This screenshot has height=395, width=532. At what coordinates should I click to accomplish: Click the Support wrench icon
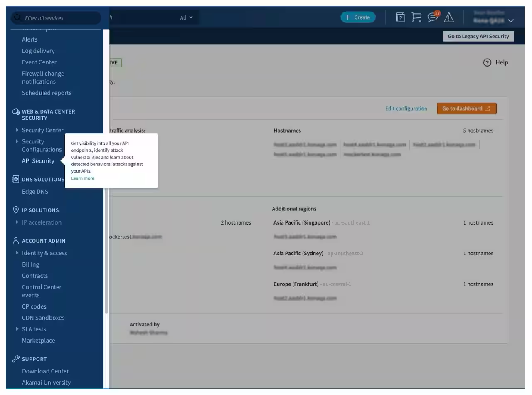click(16, 359)
